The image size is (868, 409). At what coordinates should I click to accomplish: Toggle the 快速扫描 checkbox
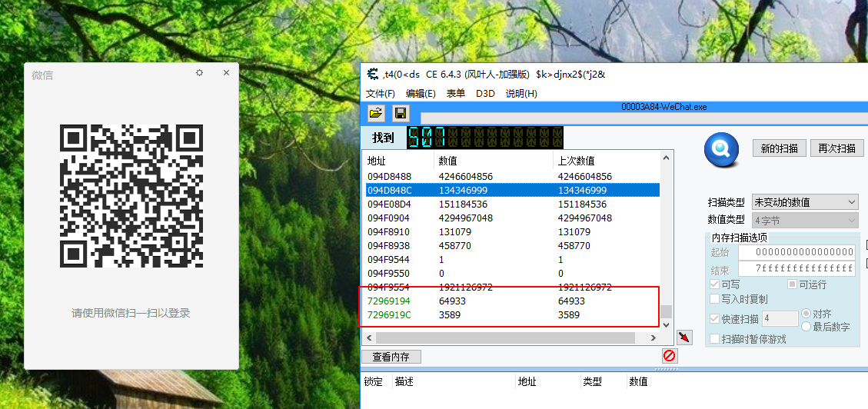pyautogui.click(x=715, y=319)
